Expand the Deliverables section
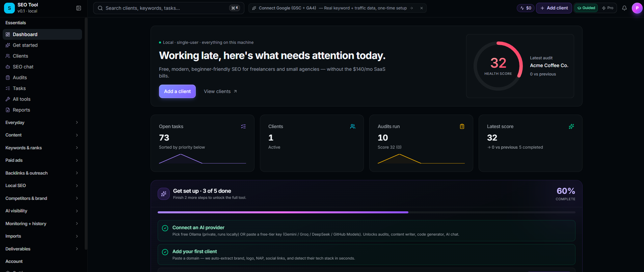 (42, 249)
